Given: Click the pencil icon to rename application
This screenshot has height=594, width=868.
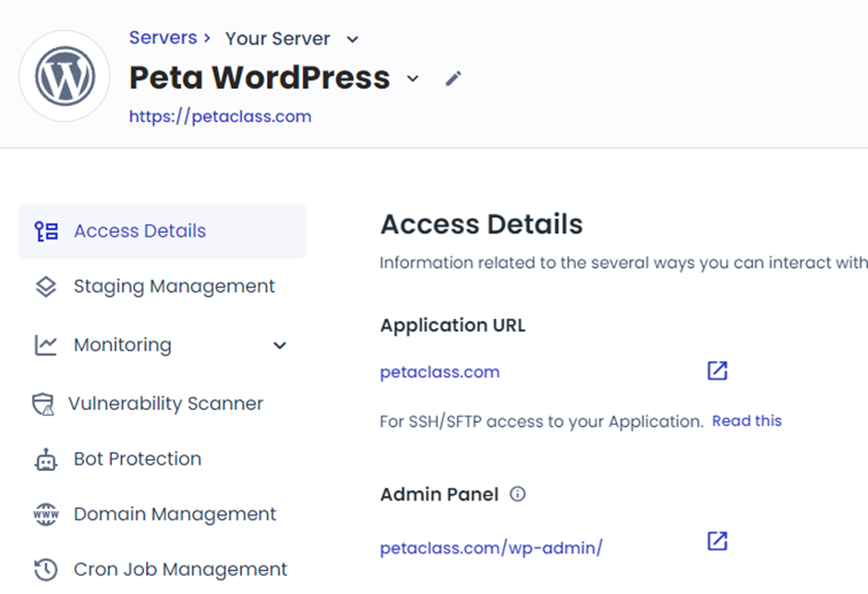Looking at the screenshot, I should (452, 79).
